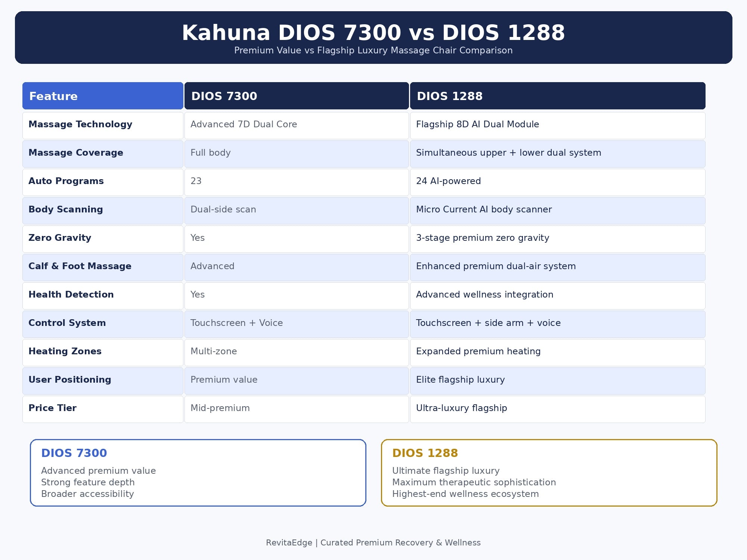Select the 'Enhanced premium dual-air system' cell
The height and width of the screenshot is (560, 747).
(558, 268)
